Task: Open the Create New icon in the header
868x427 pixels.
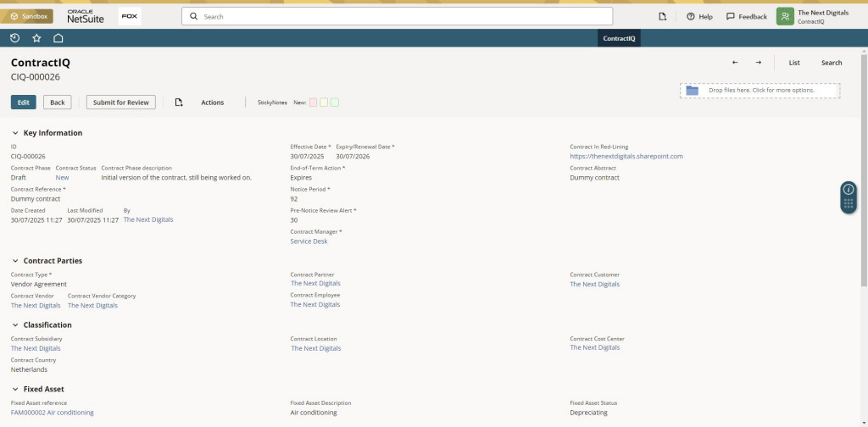Action: click(x=662, y=17)
